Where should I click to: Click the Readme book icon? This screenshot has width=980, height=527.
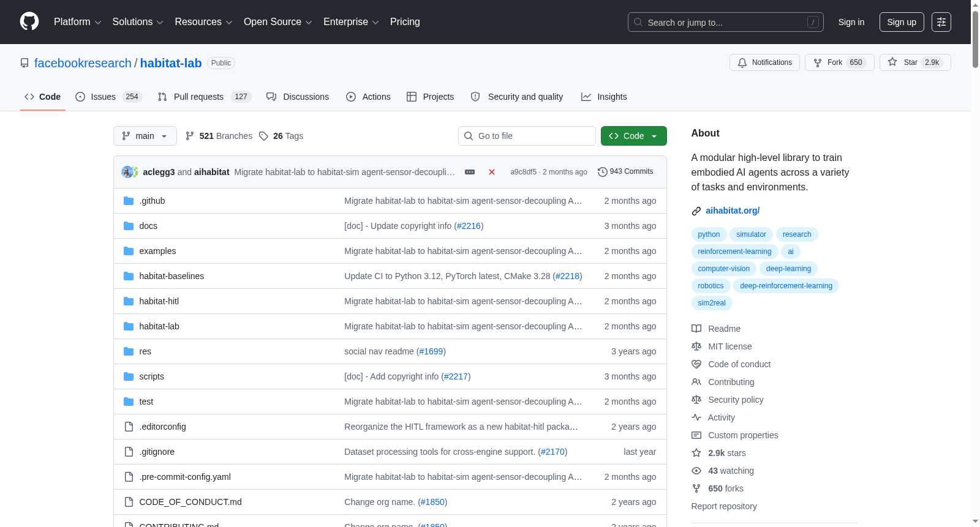point(696,329)
